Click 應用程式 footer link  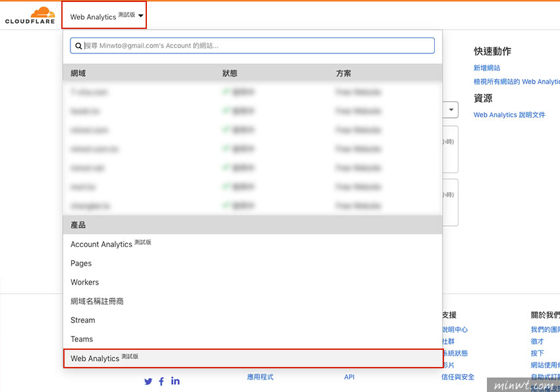[x=260, y=377]
